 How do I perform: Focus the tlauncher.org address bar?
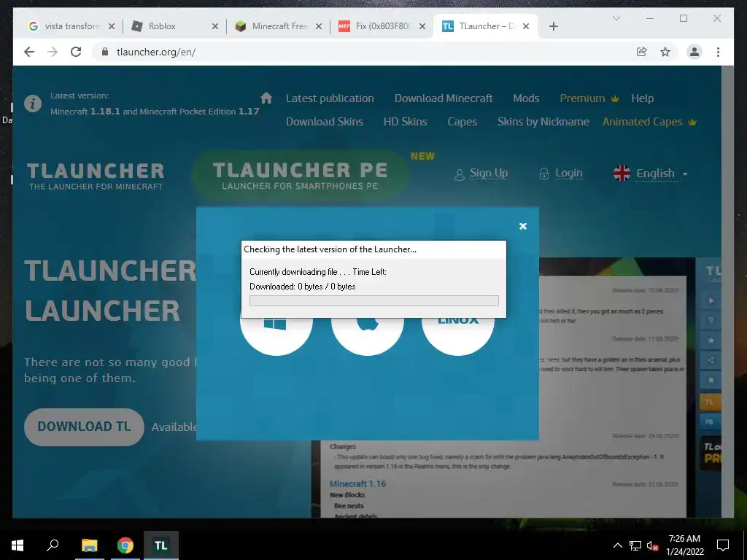tap(362, 52)
